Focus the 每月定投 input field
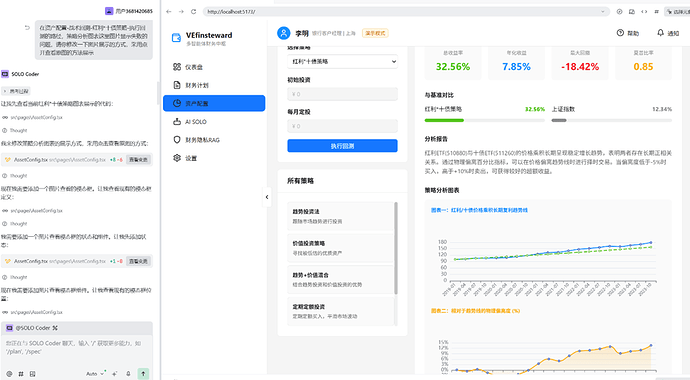Viewport: 690px width, 380px height. point(342,126)
